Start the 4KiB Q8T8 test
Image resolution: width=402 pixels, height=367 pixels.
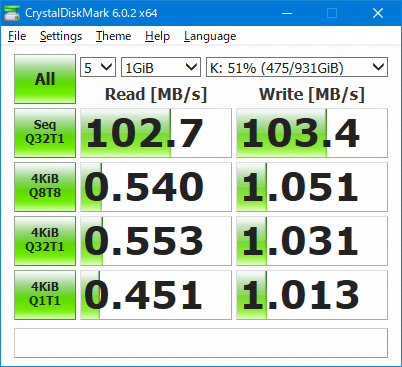(45, 187)
